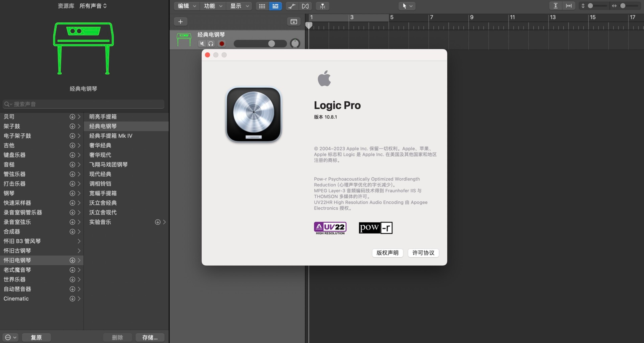Download the 合成器 sound category
Screen dimensions: 644x343
coord(72,232)
